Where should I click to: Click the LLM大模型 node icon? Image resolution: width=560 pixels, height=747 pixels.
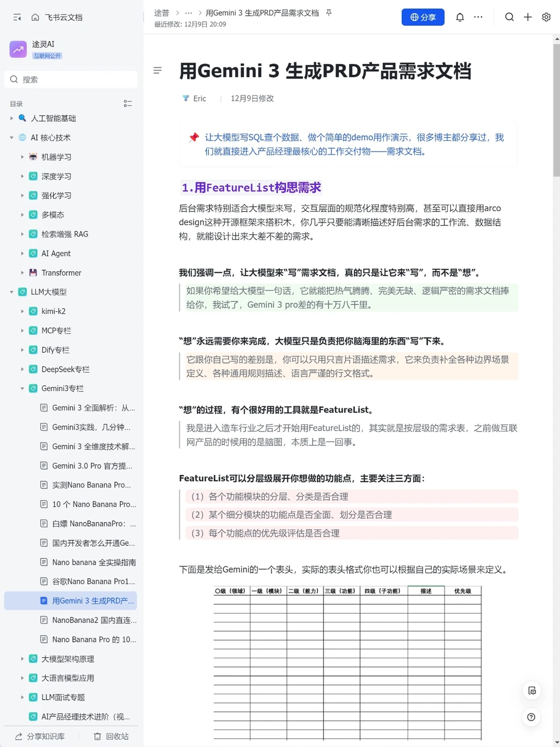22,292
